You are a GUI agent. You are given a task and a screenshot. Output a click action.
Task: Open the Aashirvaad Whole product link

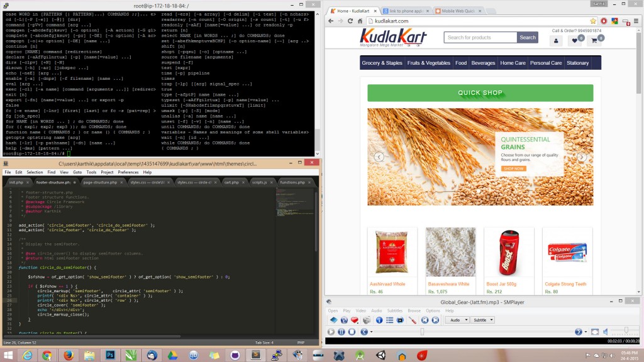click(x=387, y=284)
